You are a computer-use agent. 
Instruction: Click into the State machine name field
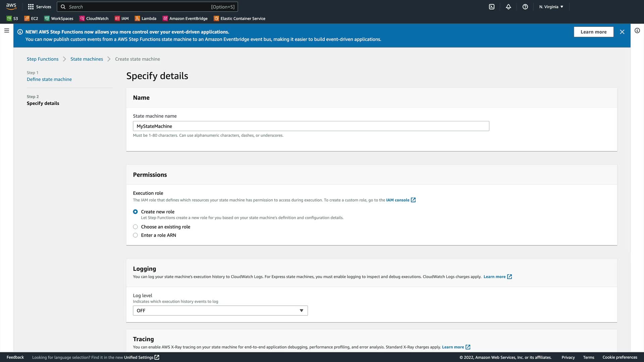pos(311,126)
